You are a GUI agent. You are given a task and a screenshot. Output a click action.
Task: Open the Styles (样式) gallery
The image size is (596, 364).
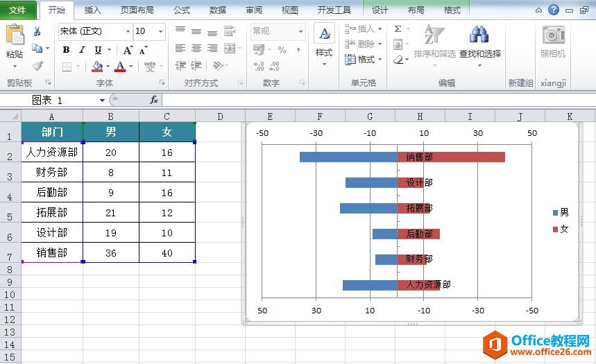tap(324, 45)
